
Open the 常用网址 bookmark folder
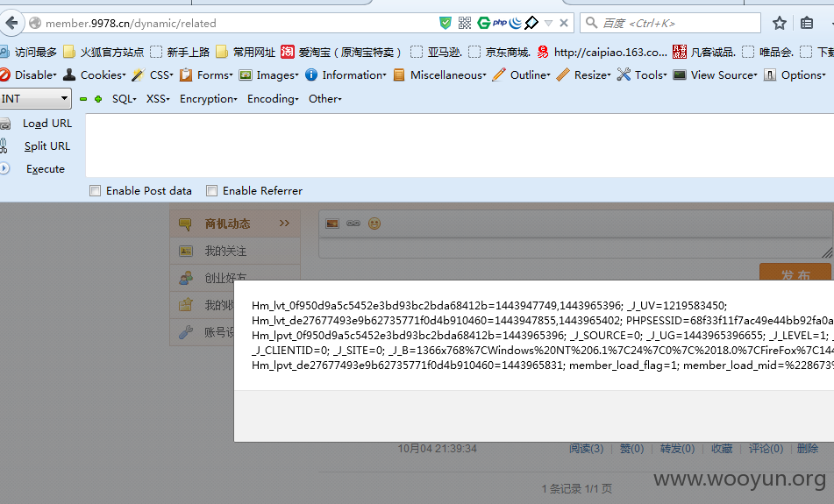pos(246,52)
